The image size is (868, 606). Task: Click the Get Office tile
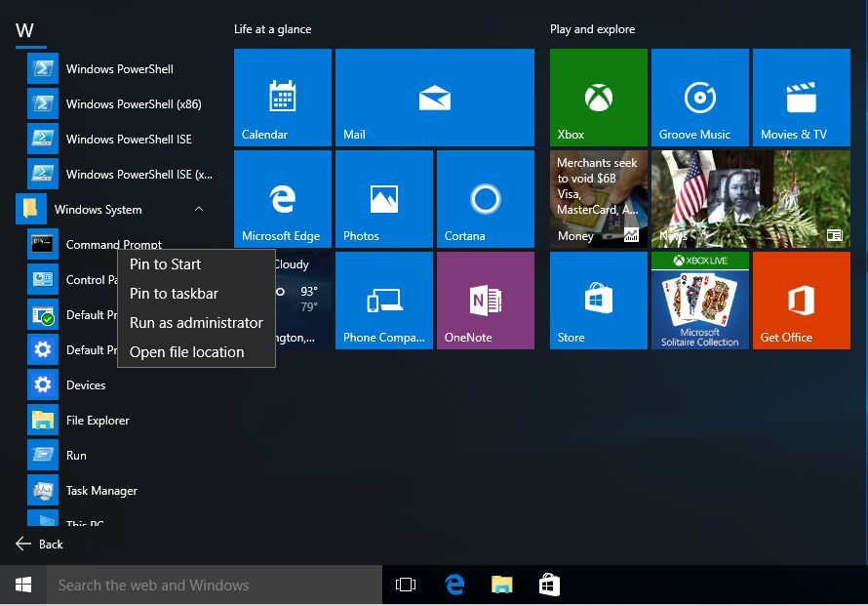pos(801,301)
